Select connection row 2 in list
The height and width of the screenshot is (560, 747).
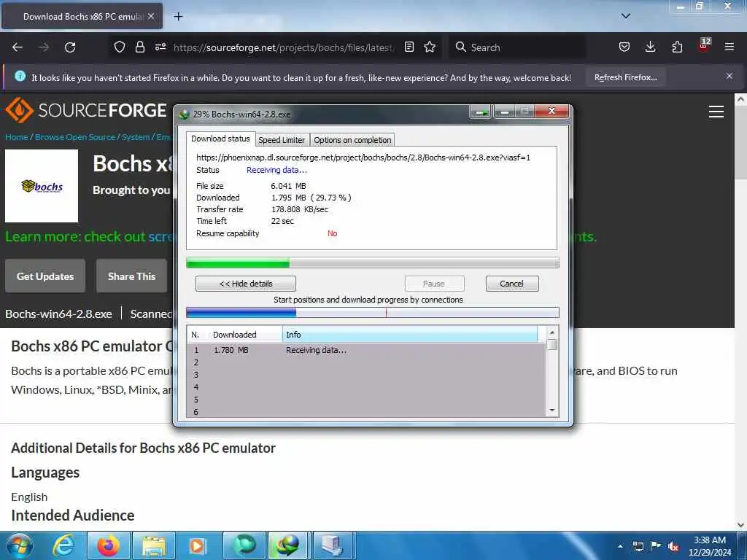click(x=366, y=362)
